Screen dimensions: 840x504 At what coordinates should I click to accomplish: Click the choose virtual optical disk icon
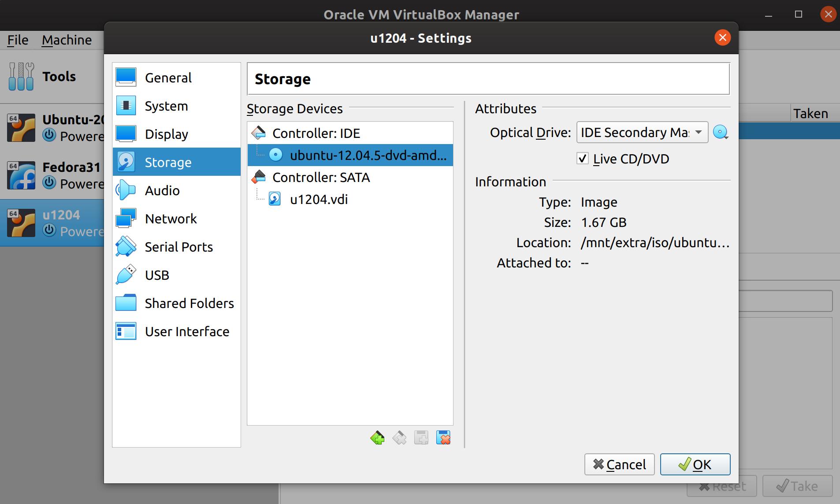pos(721,132)
